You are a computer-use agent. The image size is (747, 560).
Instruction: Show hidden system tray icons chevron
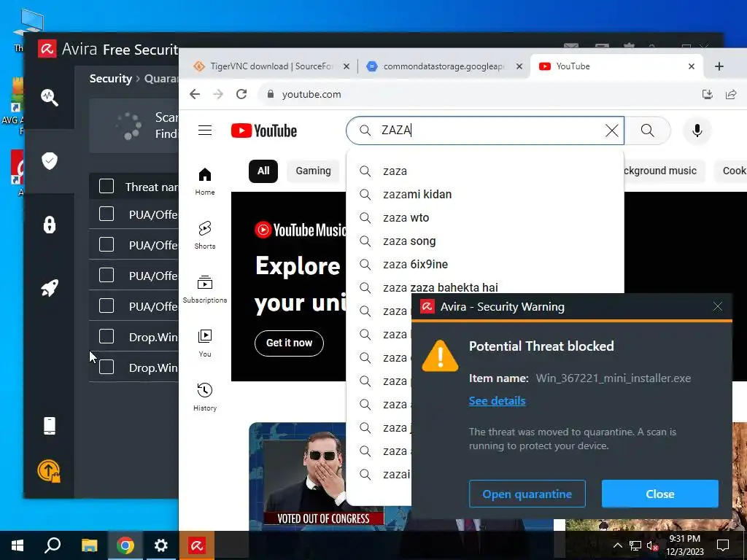pyautogui.click(x=617, y=545)
